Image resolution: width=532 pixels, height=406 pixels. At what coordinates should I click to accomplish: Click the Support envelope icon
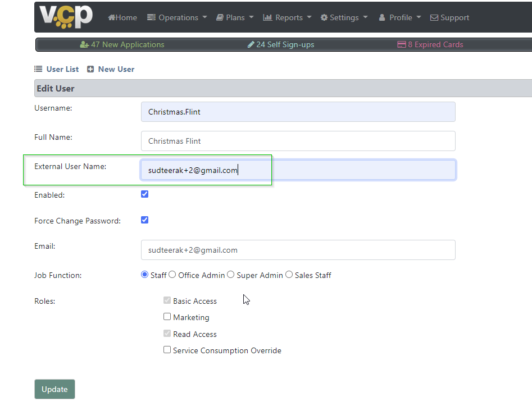(x=434, y=17)
